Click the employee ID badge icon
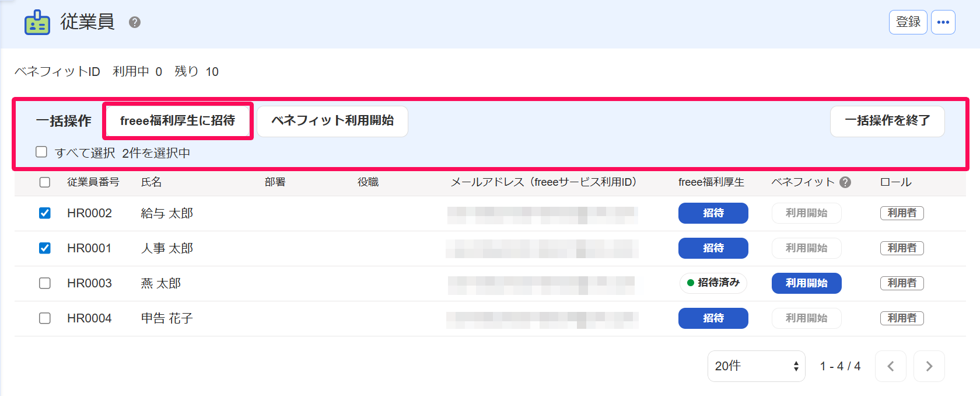 (x=37, y=22)
